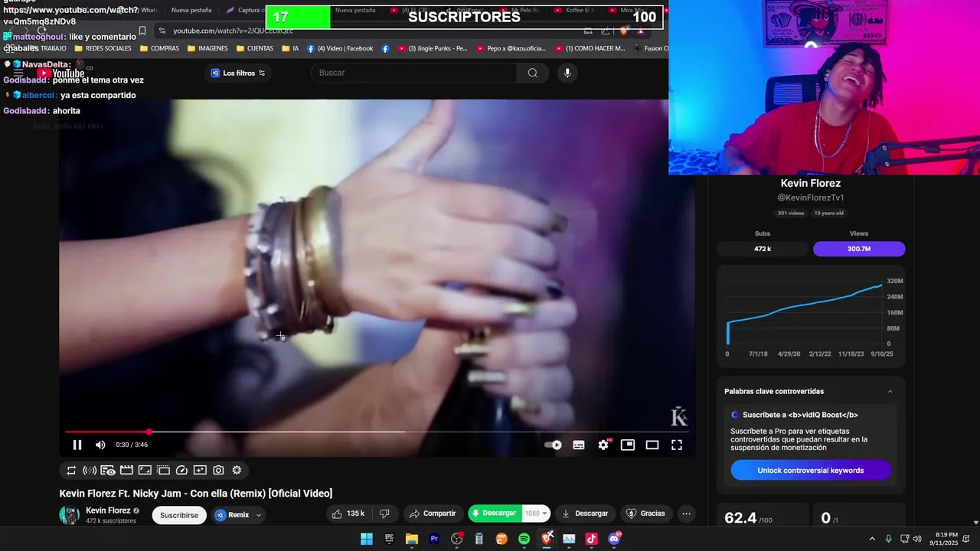Image resolution: width=980 pixels, height=551 pixels.
Task: Pause the YouTube video
Action: (x=77, y=445)
